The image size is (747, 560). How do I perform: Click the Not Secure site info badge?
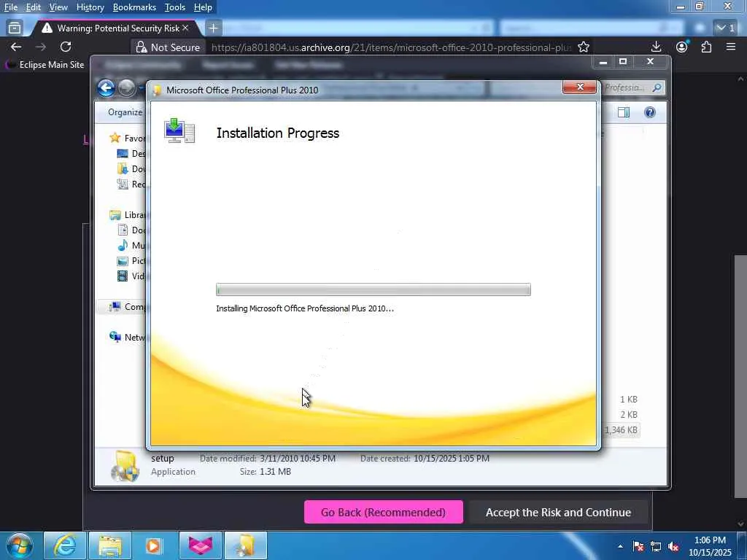tap(169, 47)
